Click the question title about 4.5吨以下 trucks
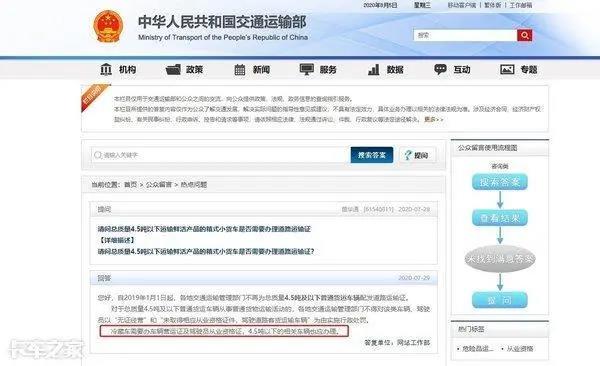600x366 pixels. tap(204, 229)
